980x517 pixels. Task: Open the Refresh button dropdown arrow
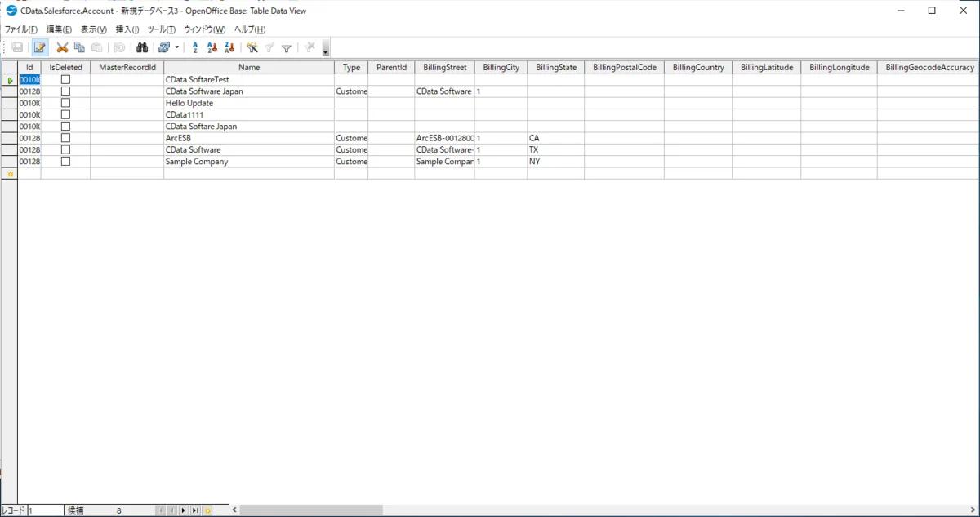[176, 48]
